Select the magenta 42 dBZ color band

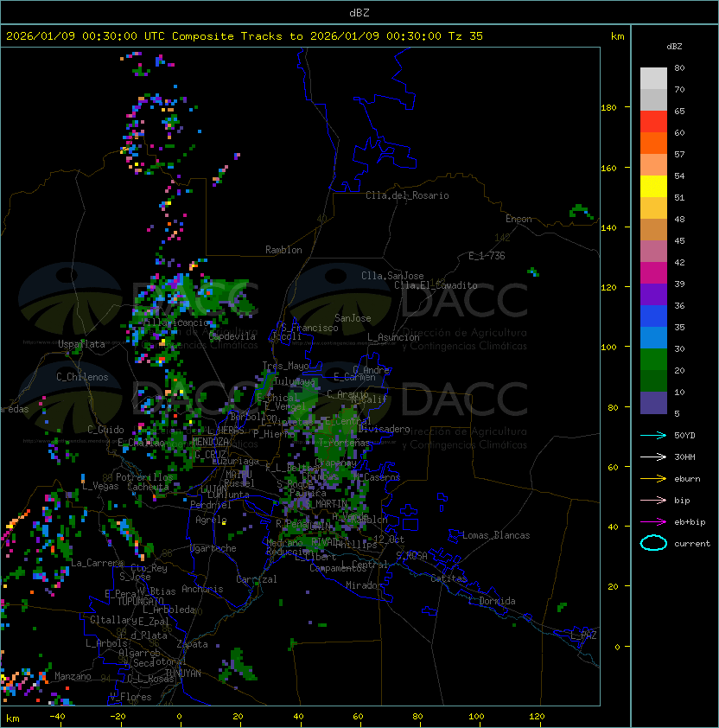point(653,273)
